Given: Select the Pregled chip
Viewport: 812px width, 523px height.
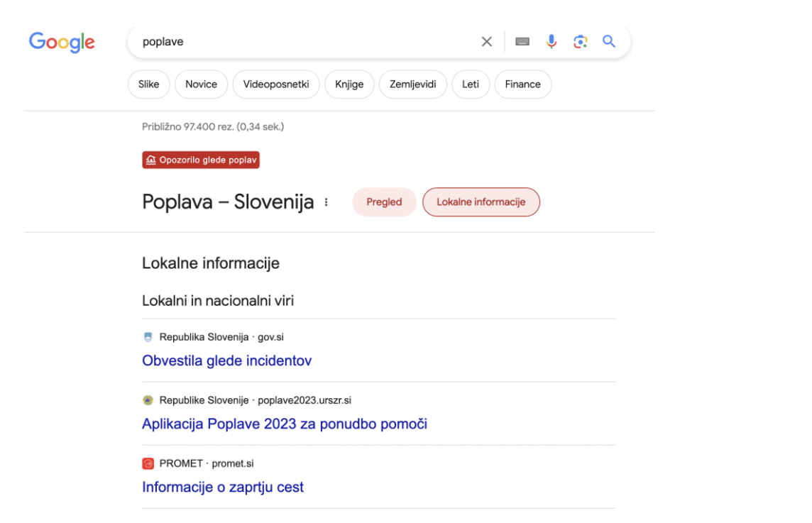Looking at the screenshot, I should coord(384,202).
